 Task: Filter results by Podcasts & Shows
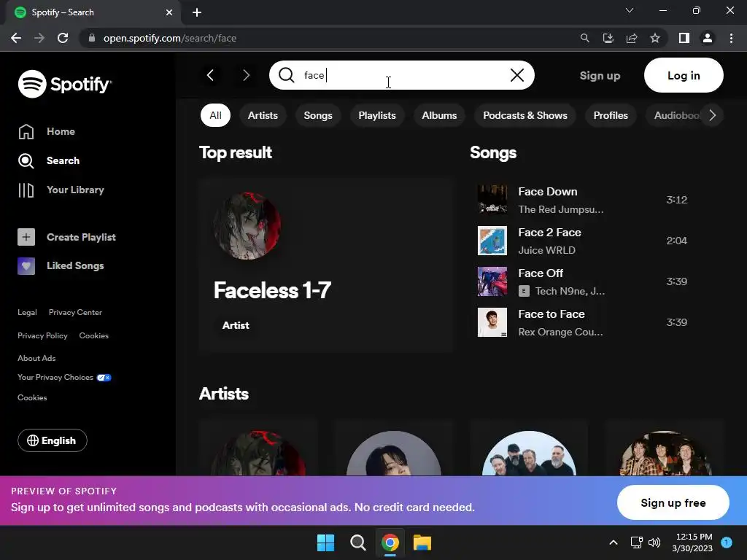coord(525,115)
